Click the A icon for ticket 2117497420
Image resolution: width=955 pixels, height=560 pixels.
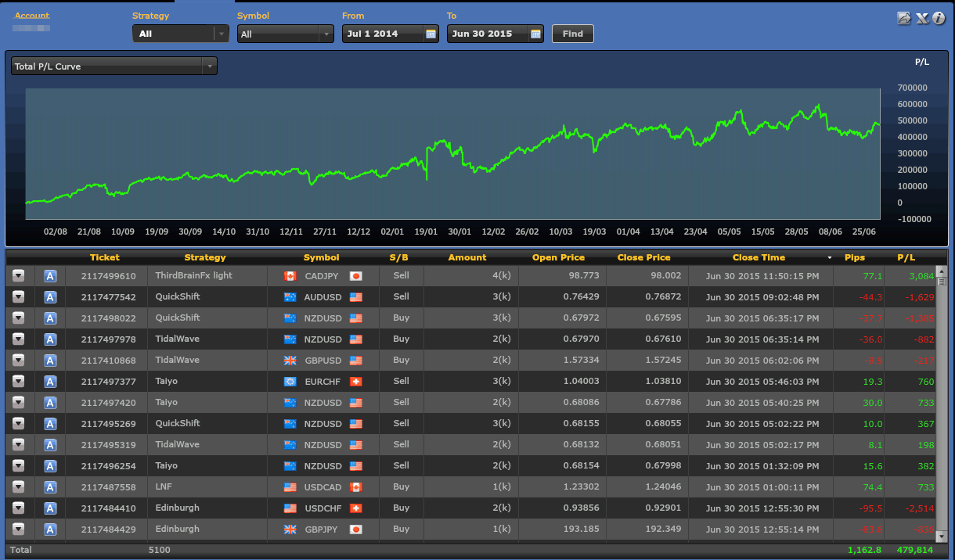pos(50,402)
